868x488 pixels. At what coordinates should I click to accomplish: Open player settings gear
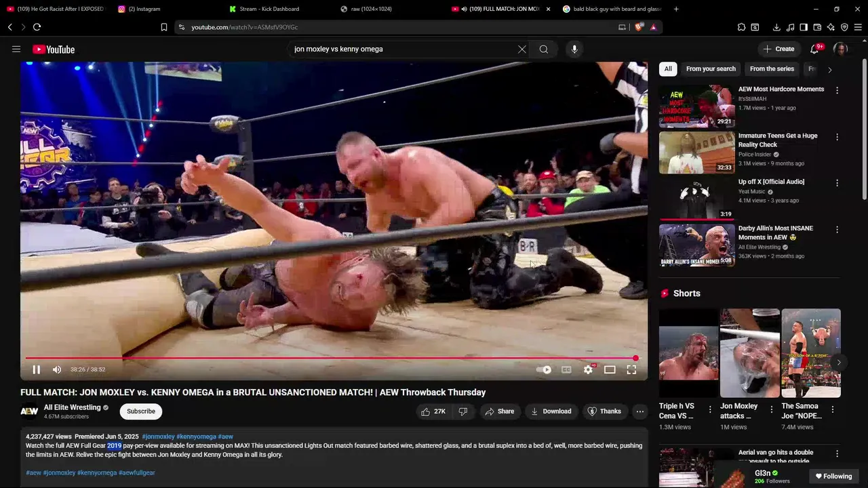589,369
